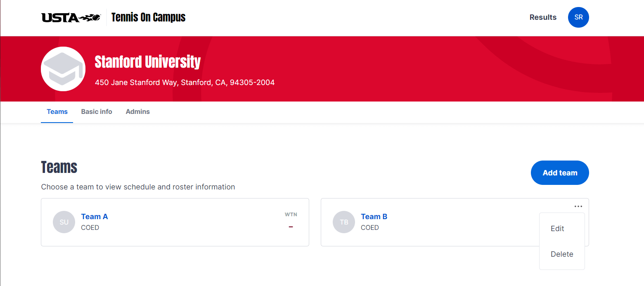644x286 pixels.
Task: Click the WTN dash indicator on Team A
Action: coord(291,227)
